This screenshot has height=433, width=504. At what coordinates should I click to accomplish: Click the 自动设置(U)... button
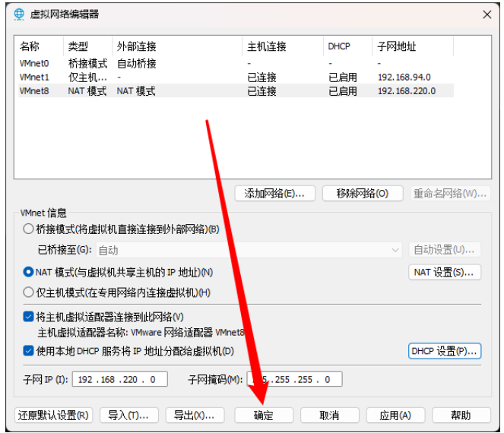coord(445,250)
